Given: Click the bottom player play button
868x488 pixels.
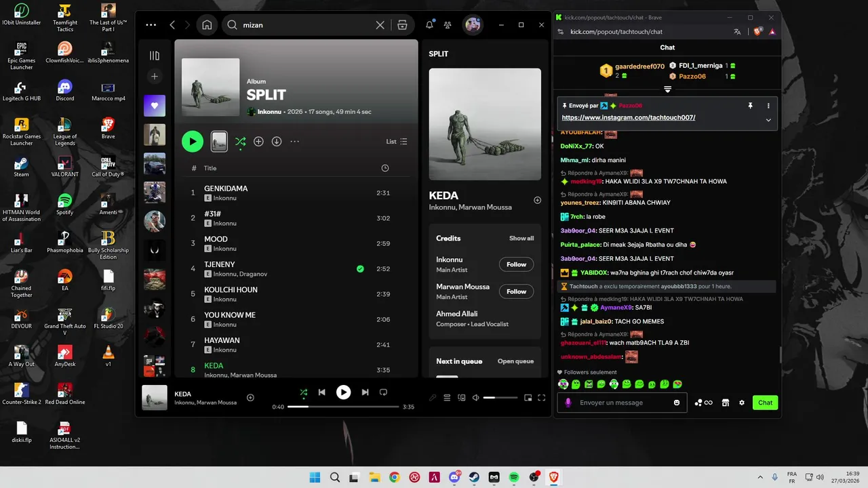Looking at the screenshot, I should pos(344,392).
